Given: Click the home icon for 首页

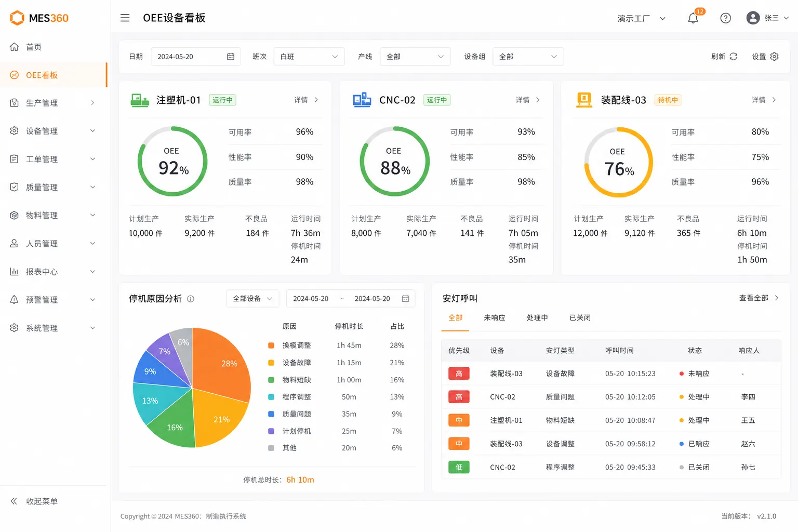Looking at the screenshot, I should 15,47.
